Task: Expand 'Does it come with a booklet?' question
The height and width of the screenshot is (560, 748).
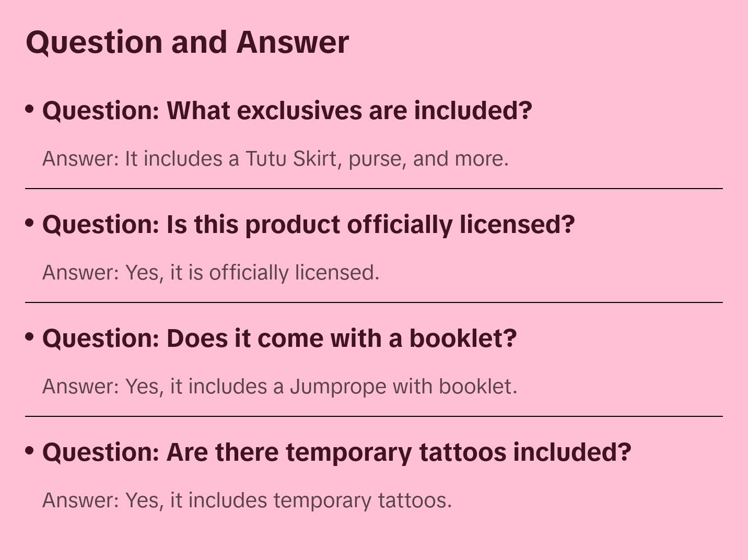Action: point(279,339)
